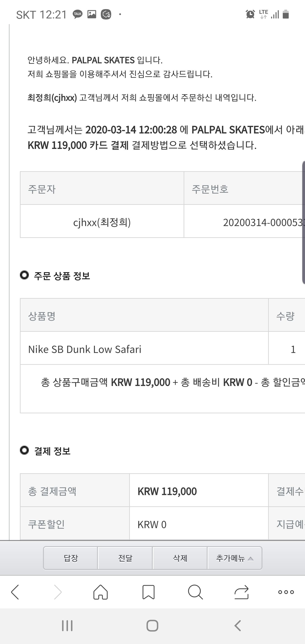Open the bookmarks icon
Viewport: 305px width, 644px height.
(148, 592)
